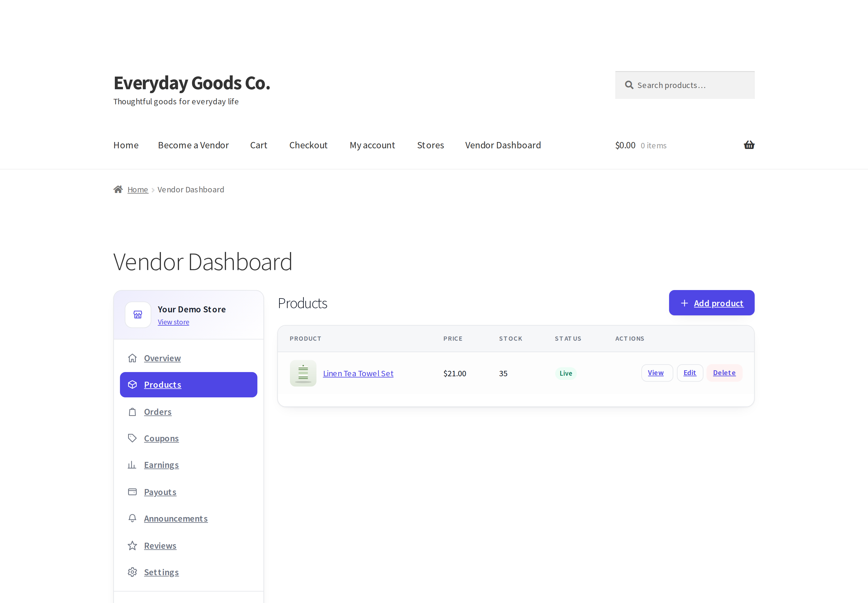Click the search magnifier icon
Viewport: 868px width, 603px height.
pos(629,85)
